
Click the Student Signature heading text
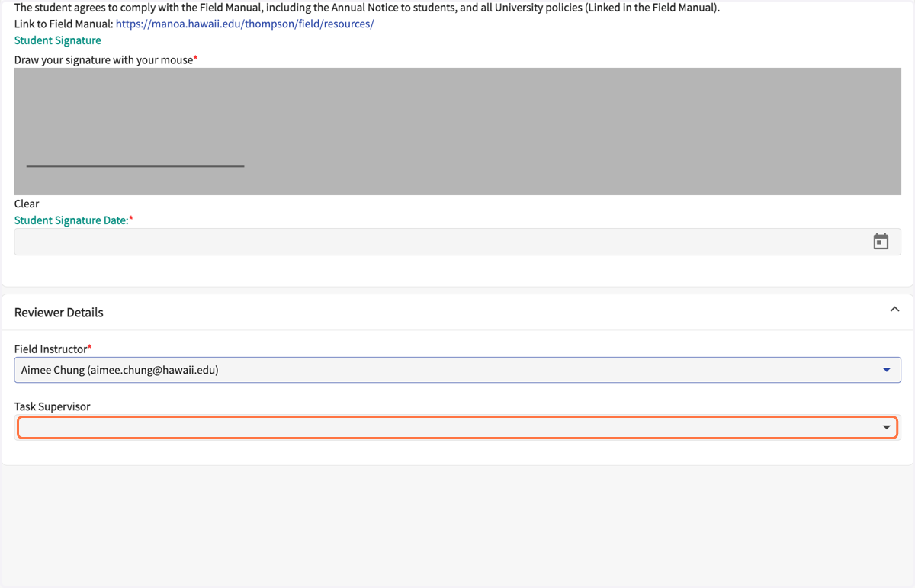58,40
